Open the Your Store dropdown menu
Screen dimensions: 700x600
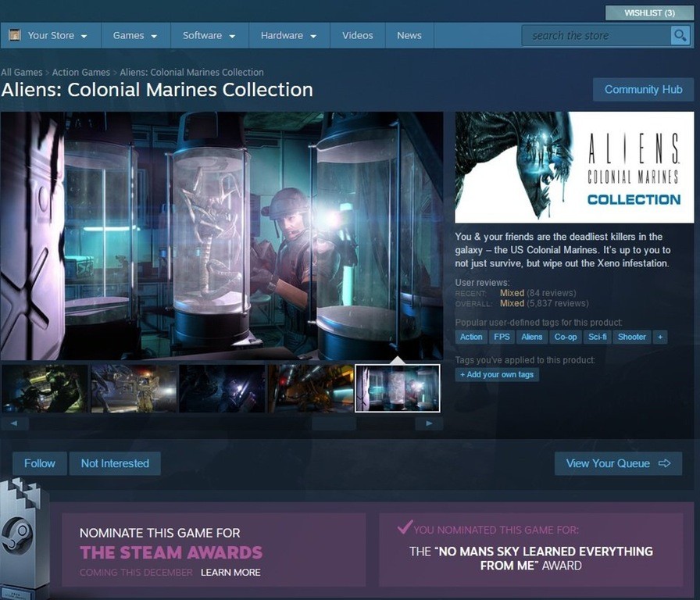51,35
